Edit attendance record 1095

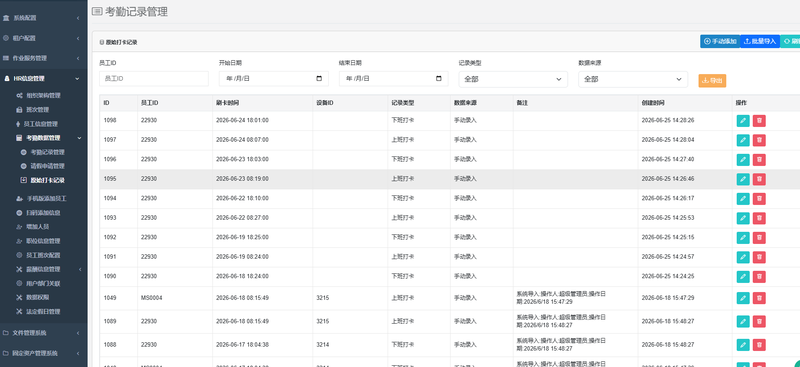point(743,179)
